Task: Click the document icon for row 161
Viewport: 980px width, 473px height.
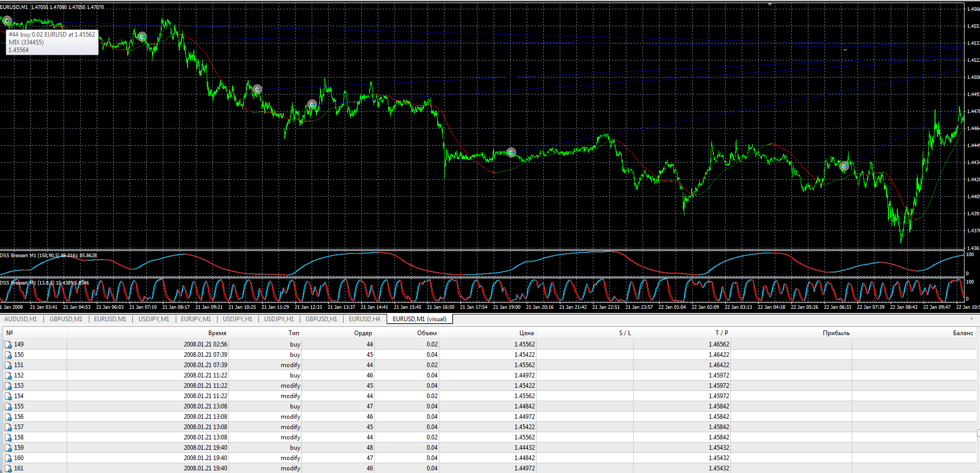Action: click(x=8, y=468)
